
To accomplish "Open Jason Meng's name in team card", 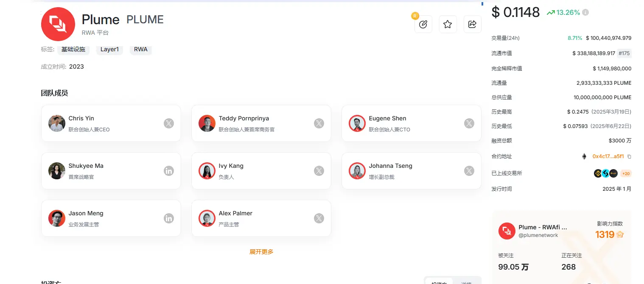I will (86, 213).
